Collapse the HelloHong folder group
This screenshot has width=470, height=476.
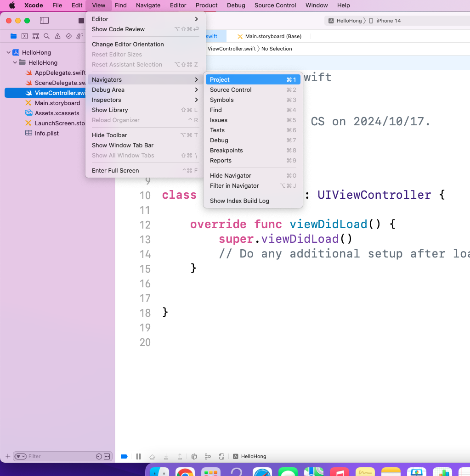15,62
